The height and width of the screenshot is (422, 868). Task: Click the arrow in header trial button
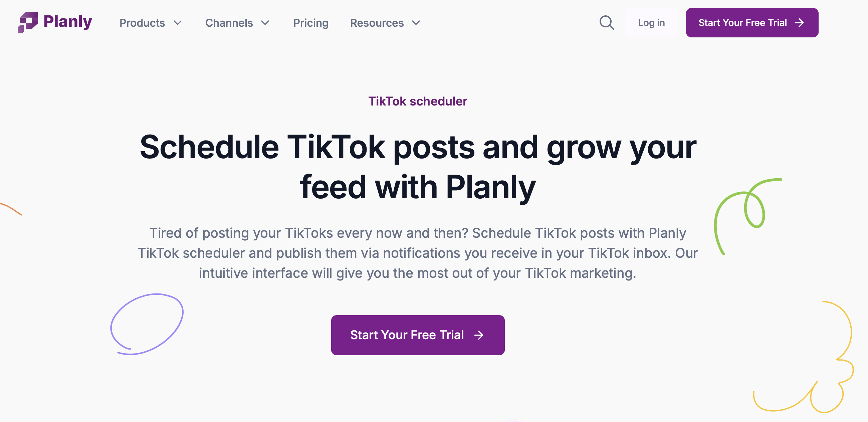799,23
